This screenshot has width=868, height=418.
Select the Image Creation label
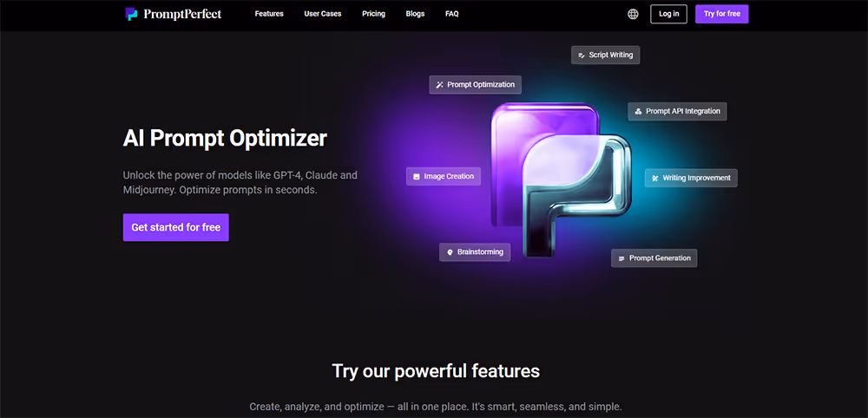(449, 176)
